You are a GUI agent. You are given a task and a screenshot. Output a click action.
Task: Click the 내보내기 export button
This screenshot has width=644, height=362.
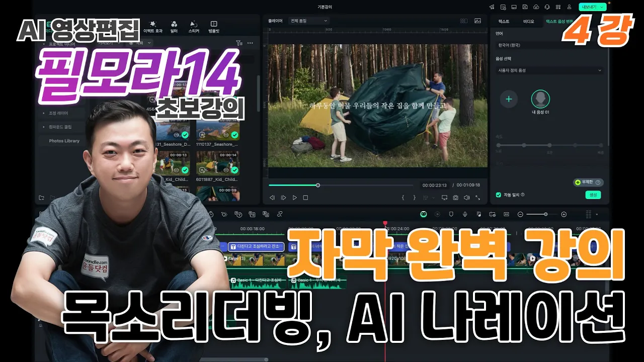(x=592, y=7)
